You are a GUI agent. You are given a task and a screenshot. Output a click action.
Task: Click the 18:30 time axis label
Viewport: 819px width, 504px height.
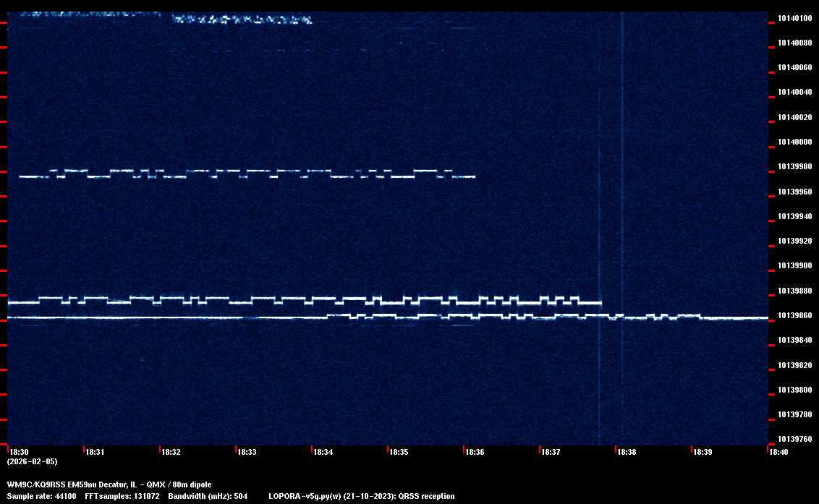coord(18,452)
